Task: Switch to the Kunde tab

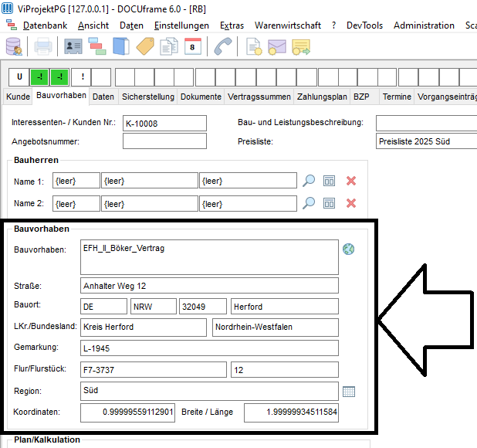Action: pyautogui.click(x=18, y=97)
